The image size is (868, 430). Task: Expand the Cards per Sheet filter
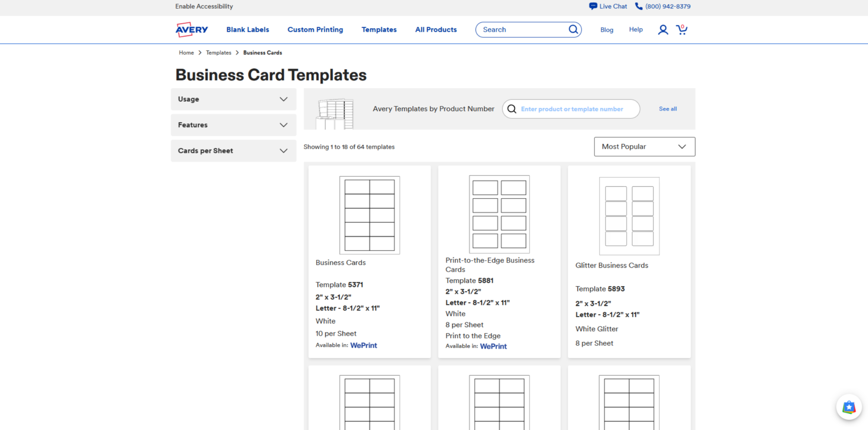[x=233, y=151]
